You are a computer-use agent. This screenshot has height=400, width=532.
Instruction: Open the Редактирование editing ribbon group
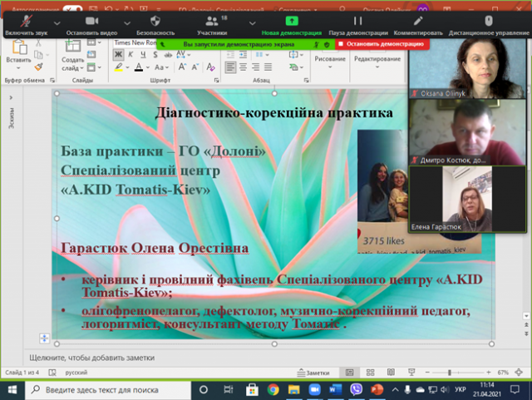coord(377,59)
